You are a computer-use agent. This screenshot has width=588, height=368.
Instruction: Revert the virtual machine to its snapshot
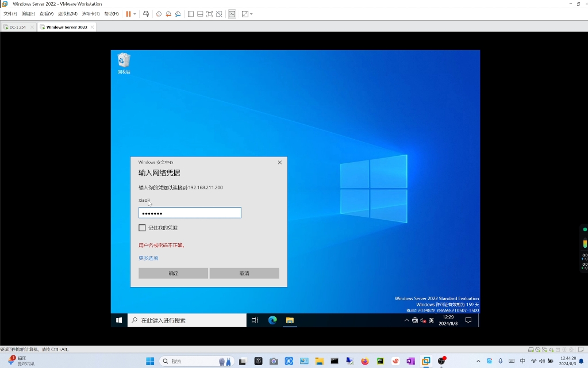pyautogui.click(x=168, y=14)
